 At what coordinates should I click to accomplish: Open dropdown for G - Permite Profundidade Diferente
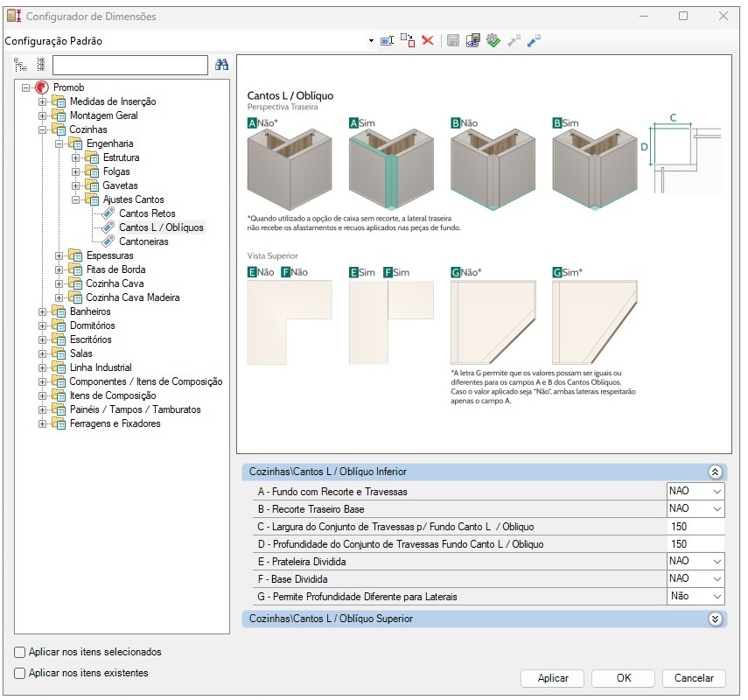[717, 597]
